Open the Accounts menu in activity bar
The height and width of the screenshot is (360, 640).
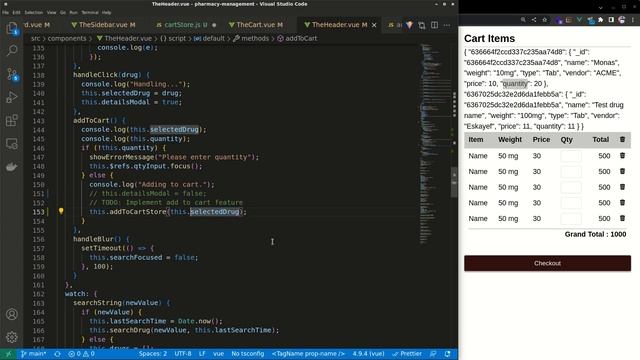[x=12, y=314]
